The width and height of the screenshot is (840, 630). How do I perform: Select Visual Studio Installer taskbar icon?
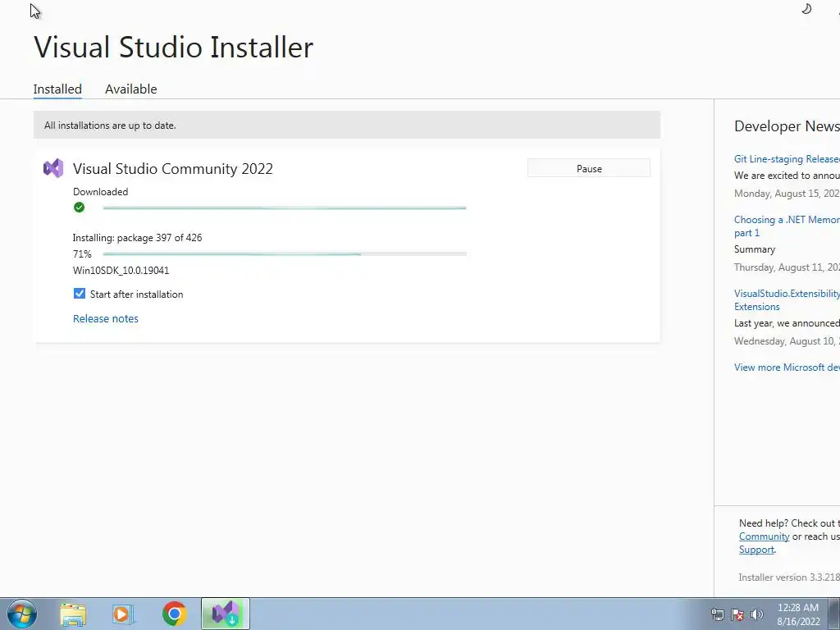click(x=226, y=614)
